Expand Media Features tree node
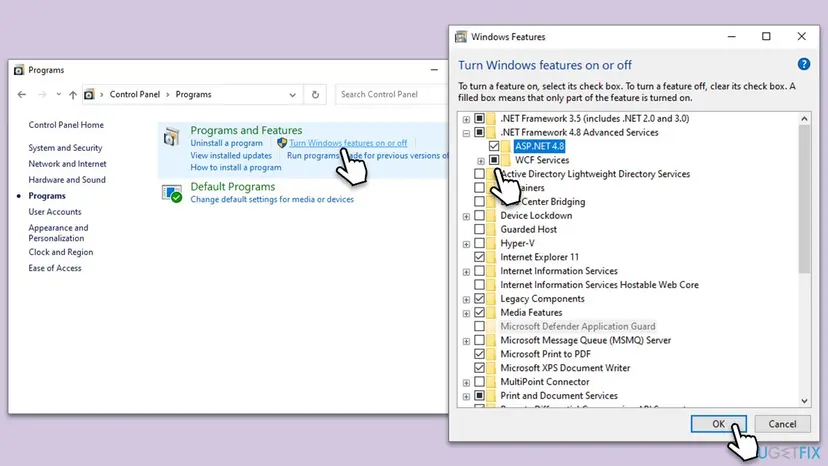Image resolution: width=828 pixels, height=466 pixels. coord(466,313)
